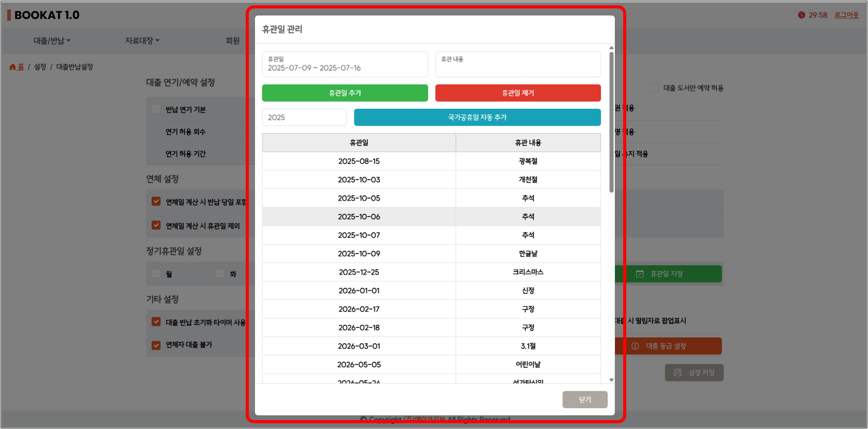This screenshot has width=868, height=429.
Task: Uncheck 연체일 계산 시 휴관일 제외
Action: [x=156, y=225]
